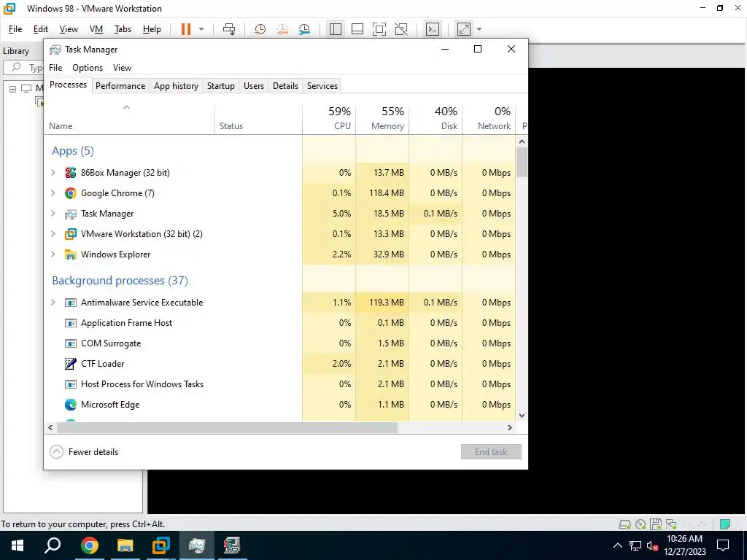Toggle the VMware thumbnail bar
The image size is (747, 560).
[357, 29]
